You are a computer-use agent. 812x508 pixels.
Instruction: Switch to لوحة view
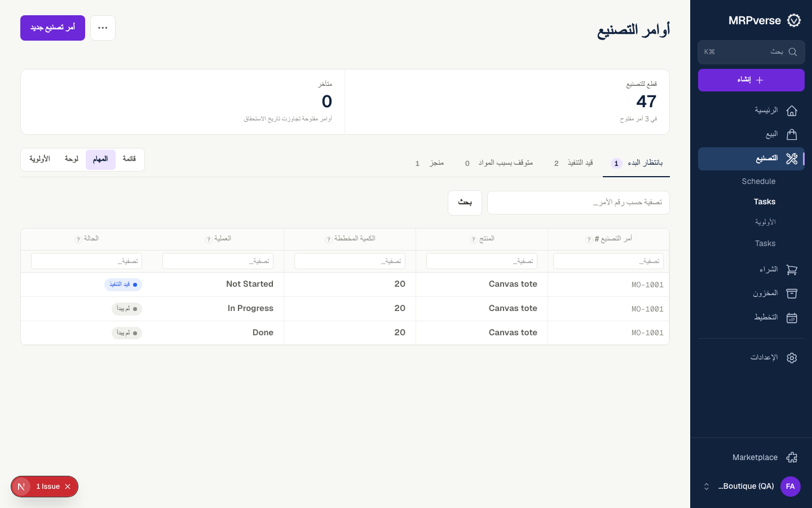point(71,159)
